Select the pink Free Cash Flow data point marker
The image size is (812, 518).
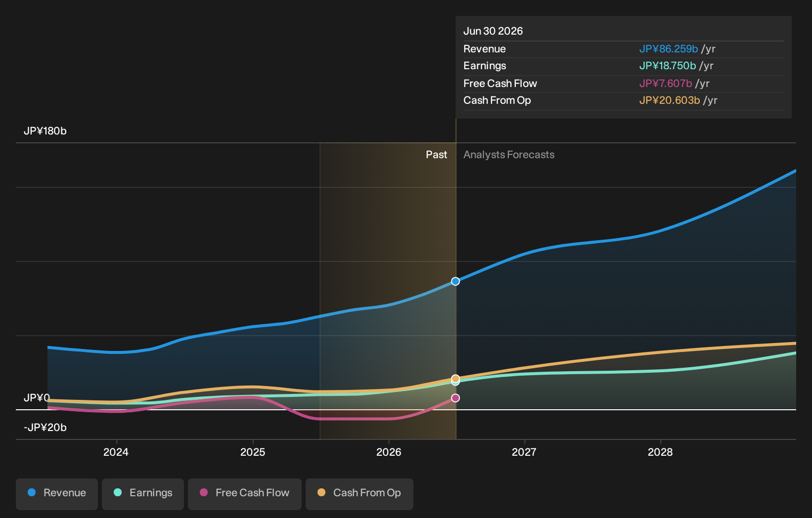(x=455, y=398)
